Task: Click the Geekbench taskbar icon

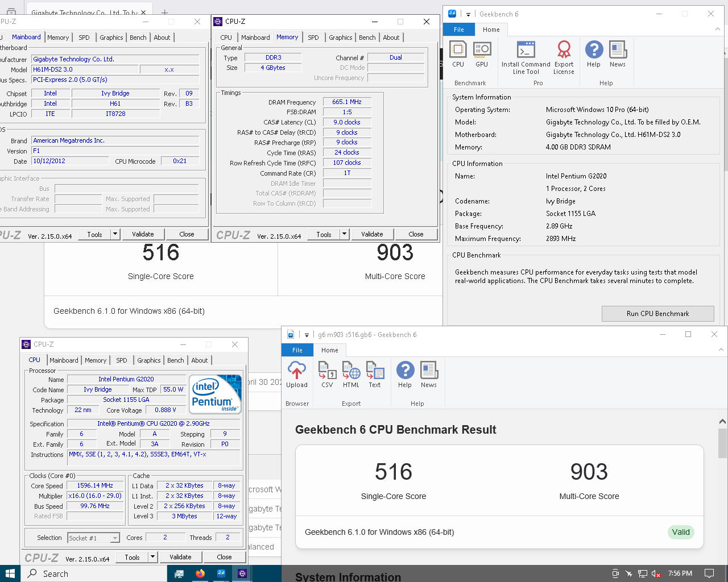Action: (221, 573)
